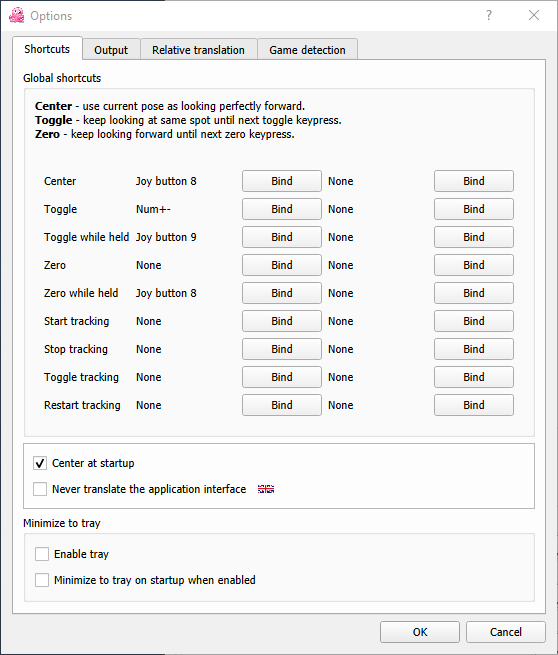
Task: Bind the first shortcut for Center
Action: [282, 181]
